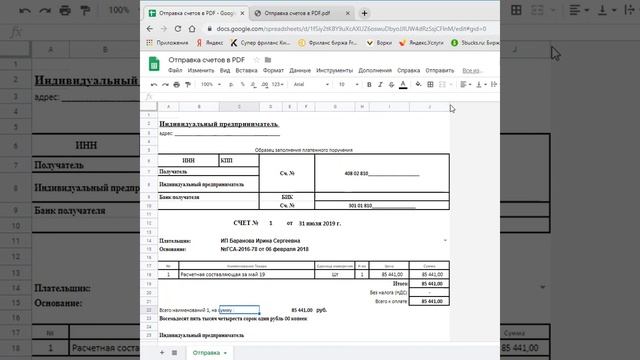Image resolution: width=640 pixels, height=360 pixels.
Task: Apply ruble currency format (р.)
Action: 231,84
